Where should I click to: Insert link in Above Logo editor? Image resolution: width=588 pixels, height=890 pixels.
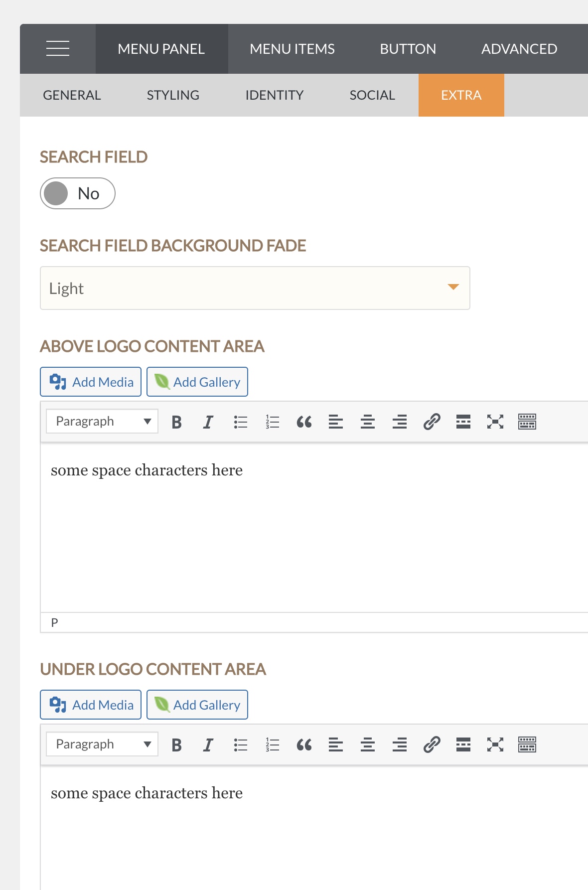[x=432, y=422]
